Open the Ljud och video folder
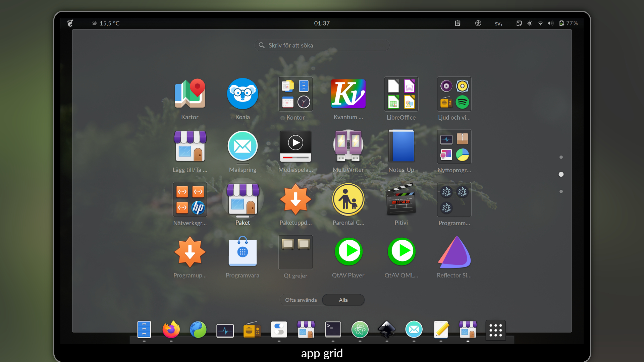Image resolution: width=644 pixels, height=362 pixels. 454,94
